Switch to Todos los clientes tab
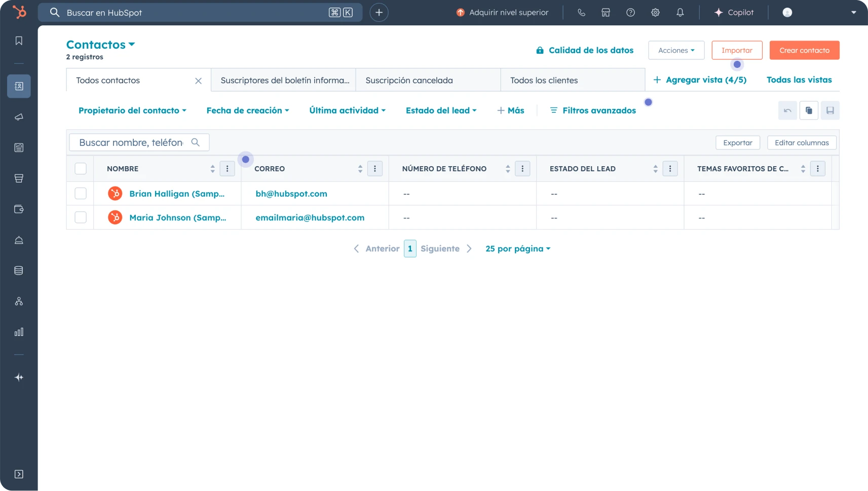Screen dimensions: 868x491 point(573,80)
